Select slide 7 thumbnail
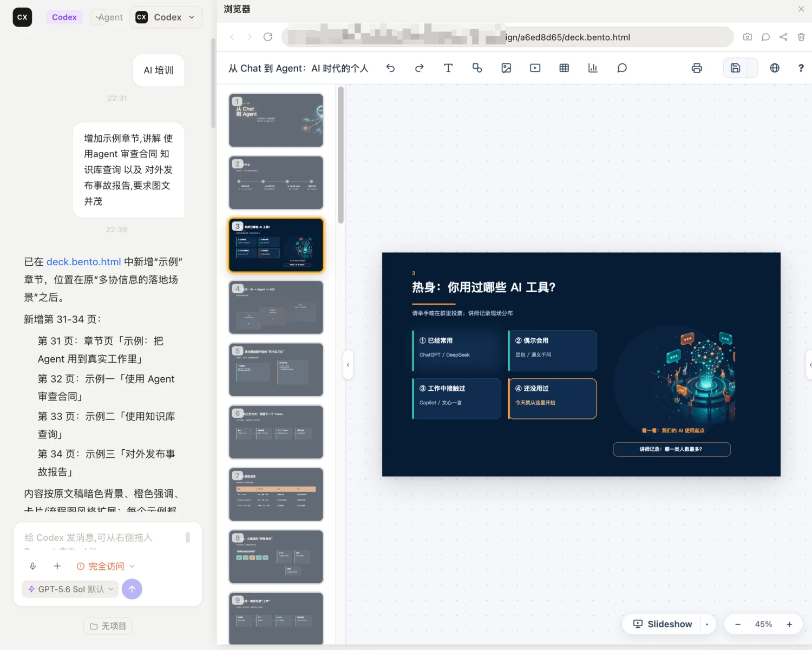 [x=276, y=494]
